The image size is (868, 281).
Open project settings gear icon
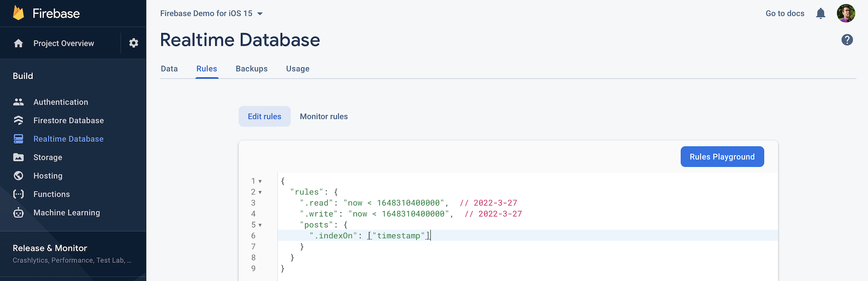pyautogui.click(x=133, y=43)
